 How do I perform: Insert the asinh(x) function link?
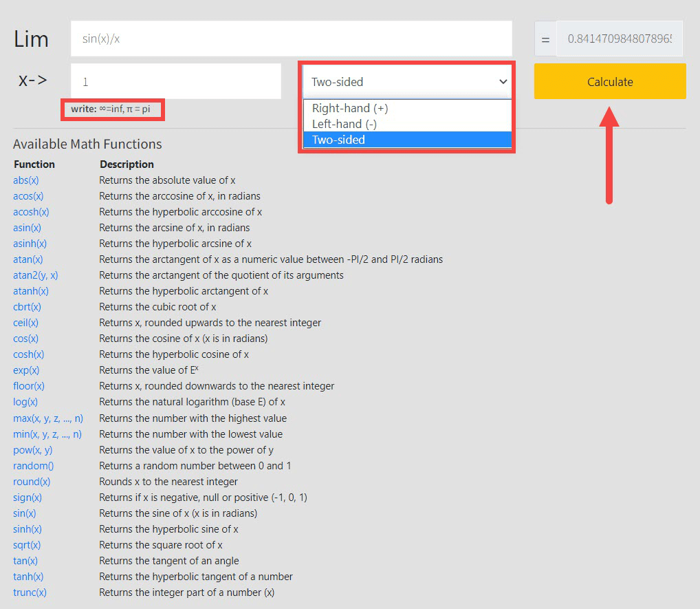[30, 244]
